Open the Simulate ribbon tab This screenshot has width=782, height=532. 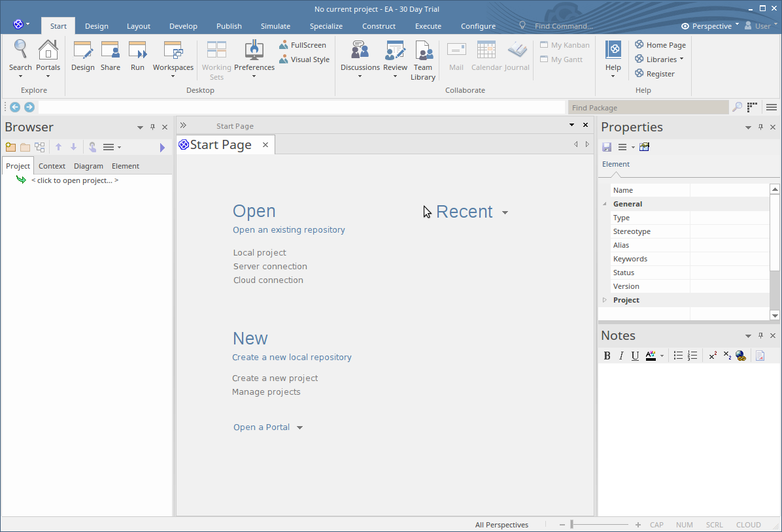click(x=275, y=26)
